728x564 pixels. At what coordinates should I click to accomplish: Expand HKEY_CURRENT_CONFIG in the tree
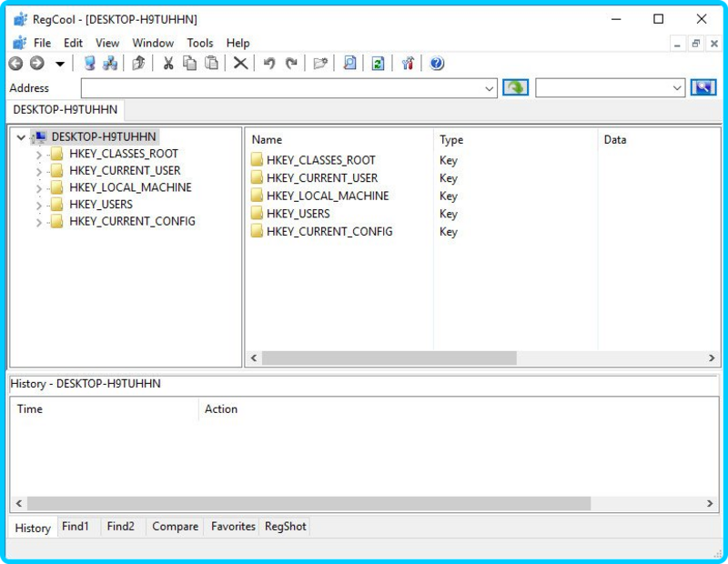(x=39, y=222)
